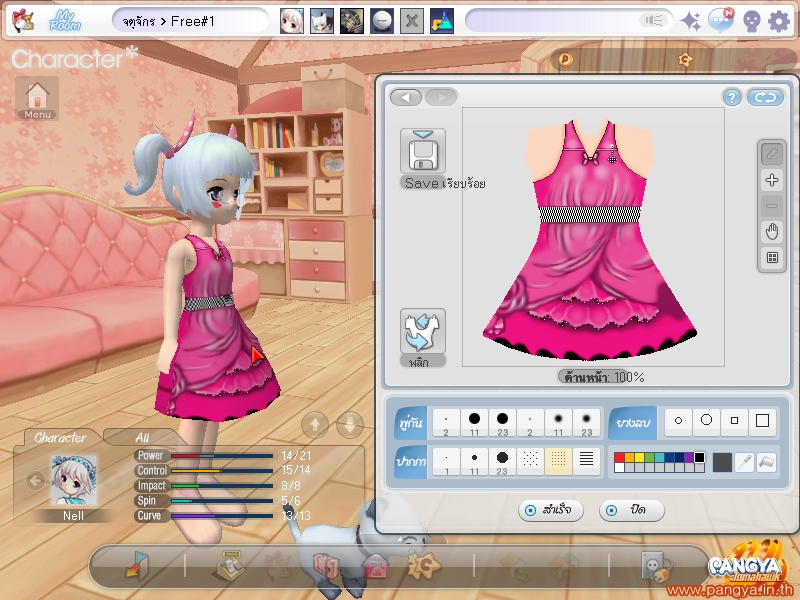Image resolution: width=800 pixels, height=600 pixels.
Task: Click the dress texture drawing canvas
Action: [593, 237]
